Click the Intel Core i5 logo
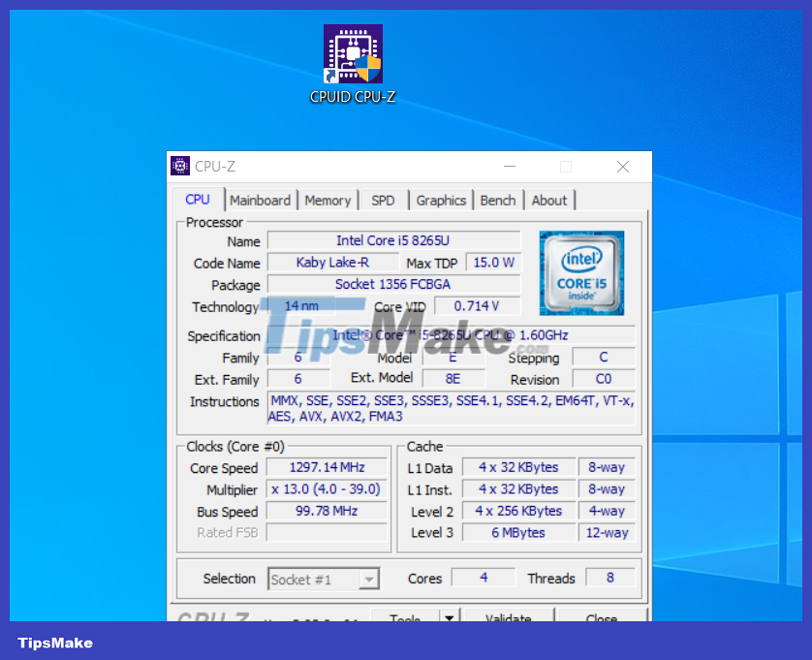Screen dimensions: 812x660 pyautogui.click(x=580, y=272)
